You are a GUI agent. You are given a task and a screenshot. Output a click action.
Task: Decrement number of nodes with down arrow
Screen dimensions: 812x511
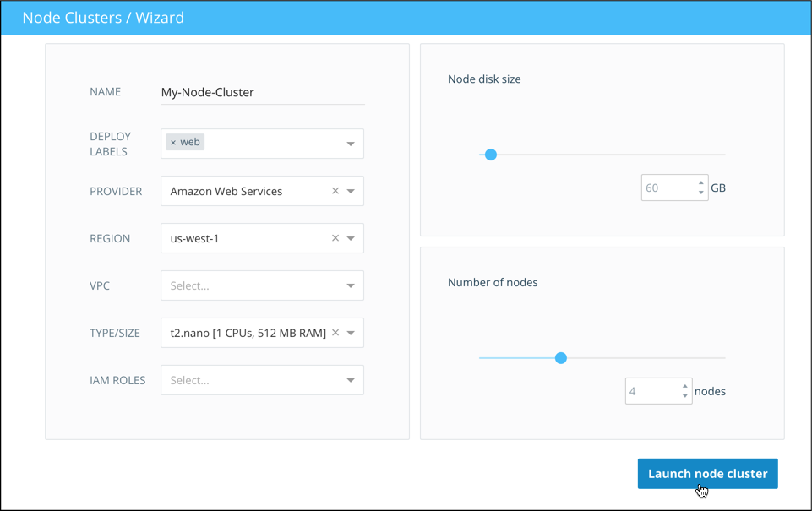[685, 396]
